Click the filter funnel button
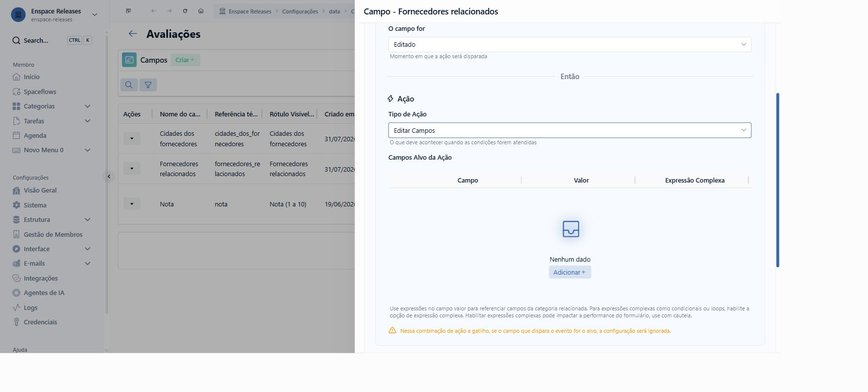 [148, 85]
